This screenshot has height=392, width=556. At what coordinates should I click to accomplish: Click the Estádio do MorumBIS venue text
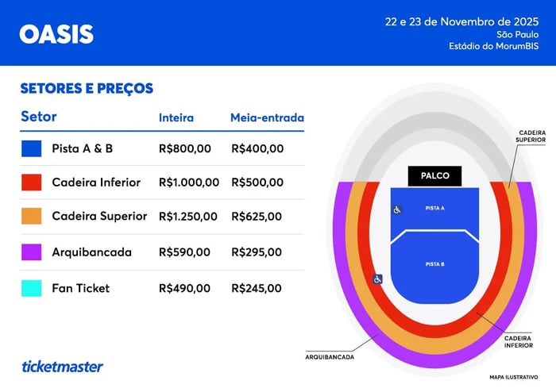coord(495,48)
